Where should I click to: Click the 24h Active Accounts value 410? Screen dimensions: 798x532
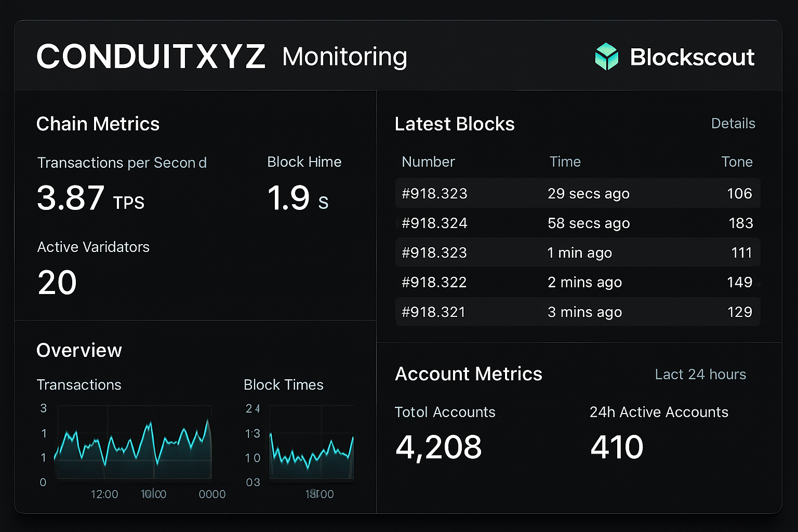click(x=616, y=447)
